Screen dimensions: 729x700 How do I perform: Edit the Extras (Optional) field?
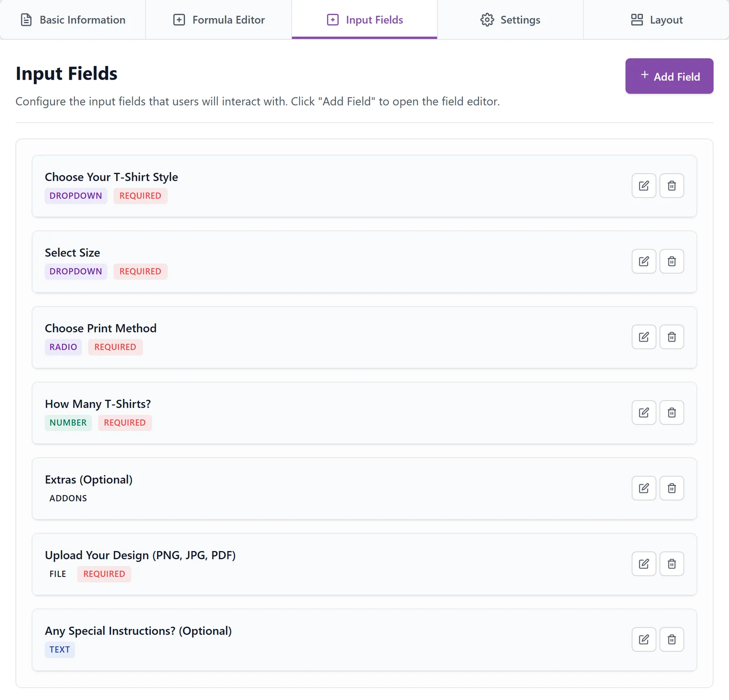(x=644, y=488)
